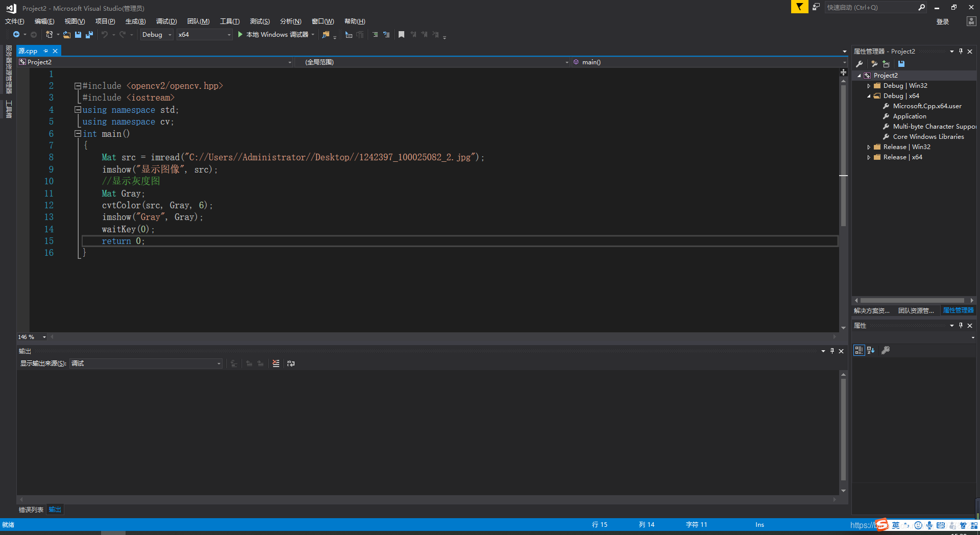Switch to the 错误列表 tab
Screen dimensions: 980x535
coord(31,509)
